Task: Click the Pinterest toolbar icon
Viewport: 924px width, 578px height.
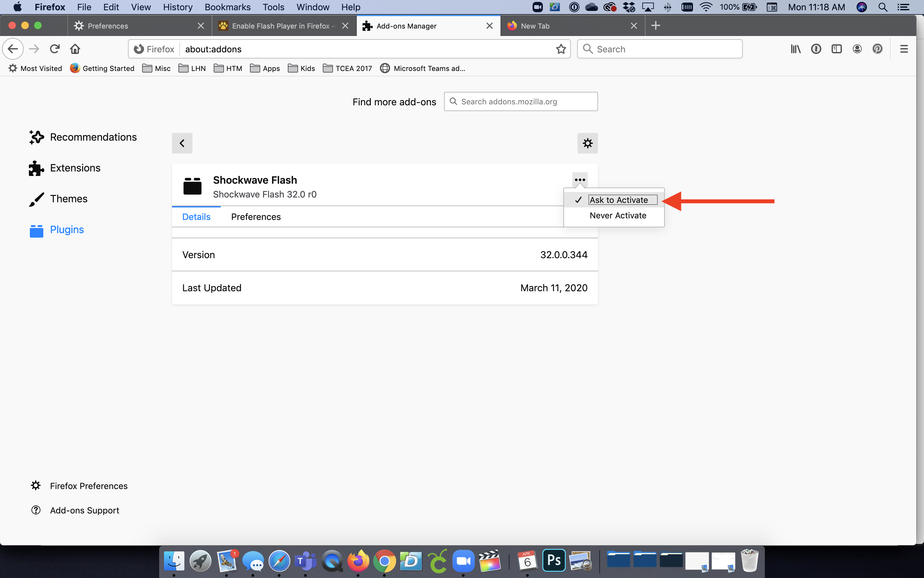Action: point(877,49)
